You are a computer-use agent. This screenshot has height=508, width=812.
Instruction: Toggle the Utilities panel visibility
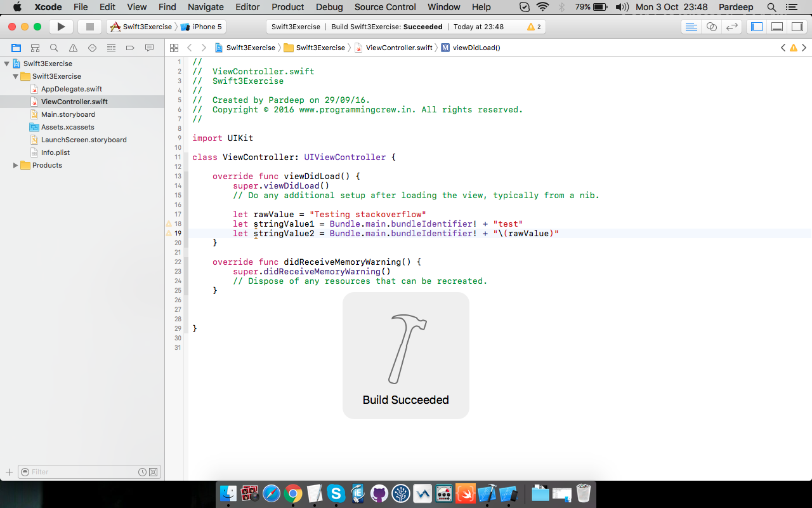[x=796, y=27]
